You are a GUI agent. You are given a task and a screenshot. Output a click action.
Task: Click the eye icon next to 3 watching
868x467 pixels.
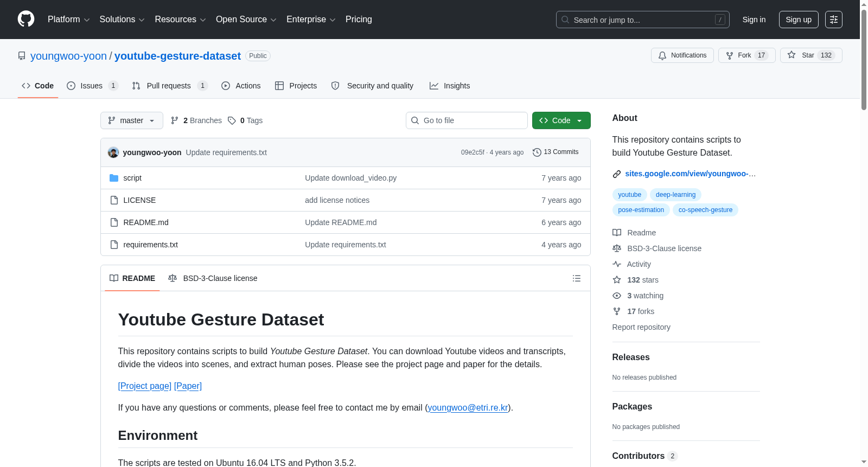click(x=617, y=296)
